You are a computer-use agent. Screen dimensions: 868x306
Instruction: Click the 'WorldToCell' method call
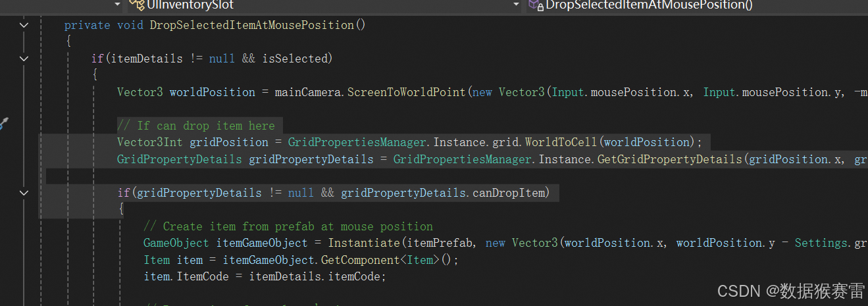click(x=561, y=142)
